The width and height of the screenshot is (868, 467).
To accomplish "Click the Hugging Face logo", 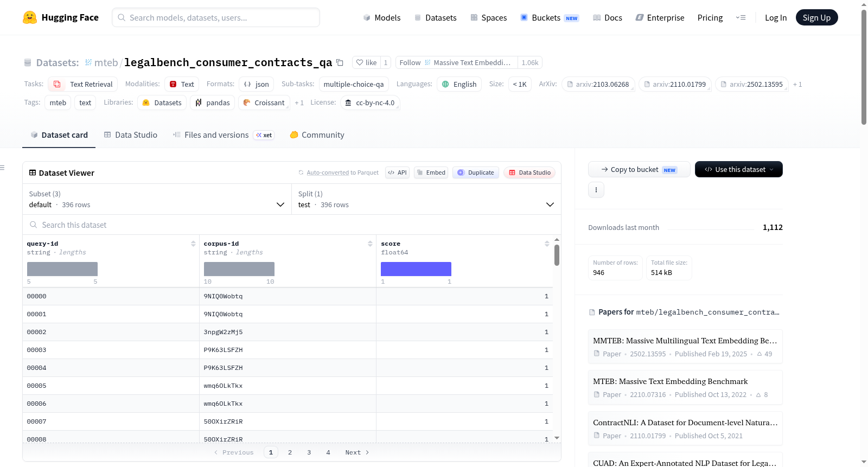I will click(61, 17).
